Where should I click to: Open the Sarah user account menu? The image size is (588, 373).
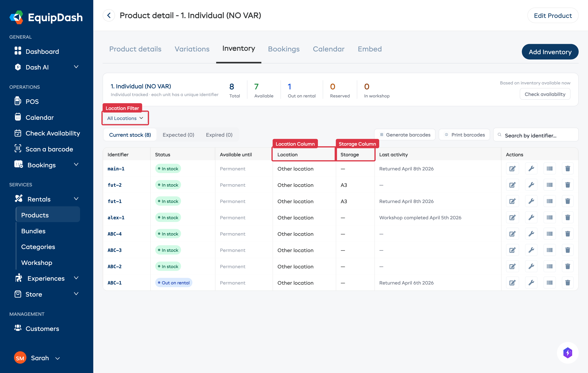(x=37, y=358)
